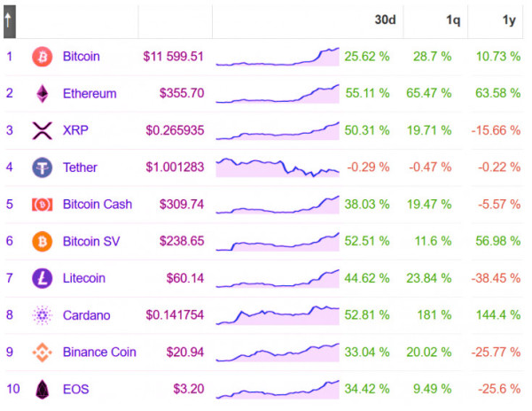Viewport: 532px width, 411px height.
Task: Select the XRP logo icon
Action: pos(42,130)
